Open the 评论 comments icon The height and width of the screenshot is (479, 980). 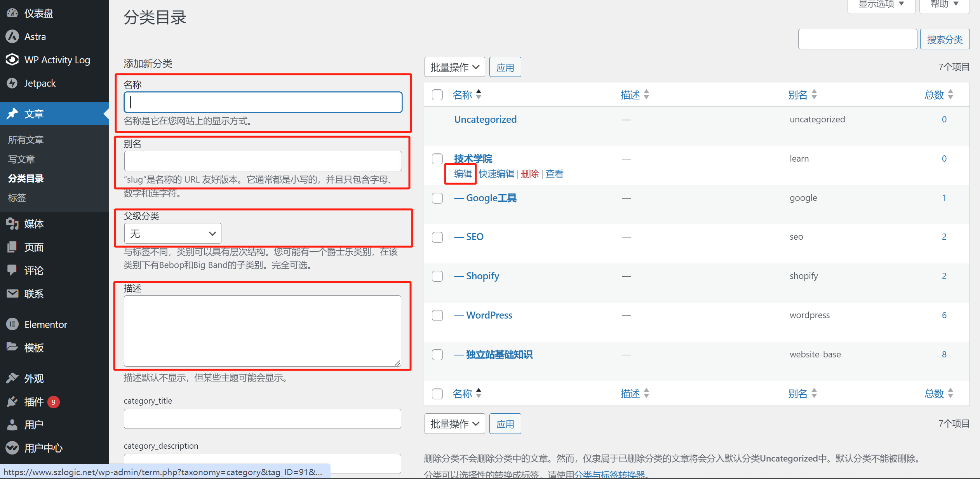tap(12, 270)
